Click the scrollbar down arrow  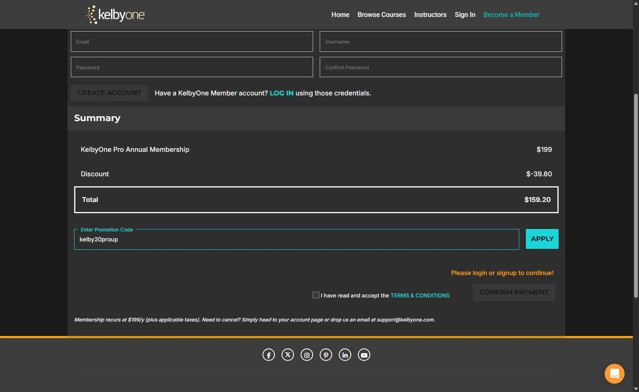click(x=636, y=389)
